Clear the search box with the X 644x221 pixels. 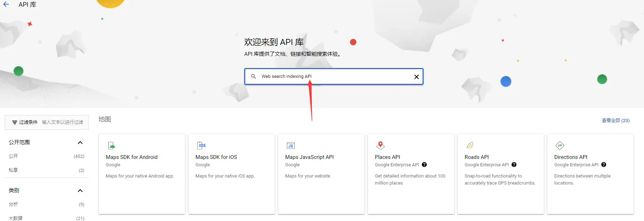click(x=417, y=77)
